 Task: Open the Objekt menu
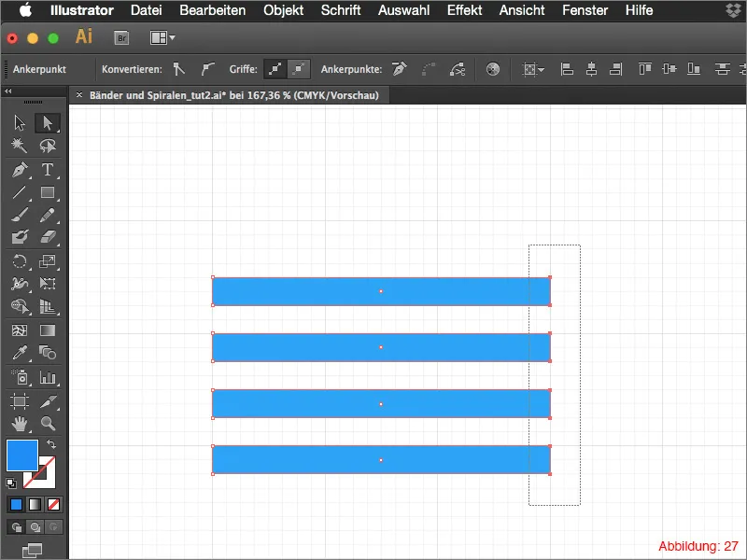[x=284, y=10]
